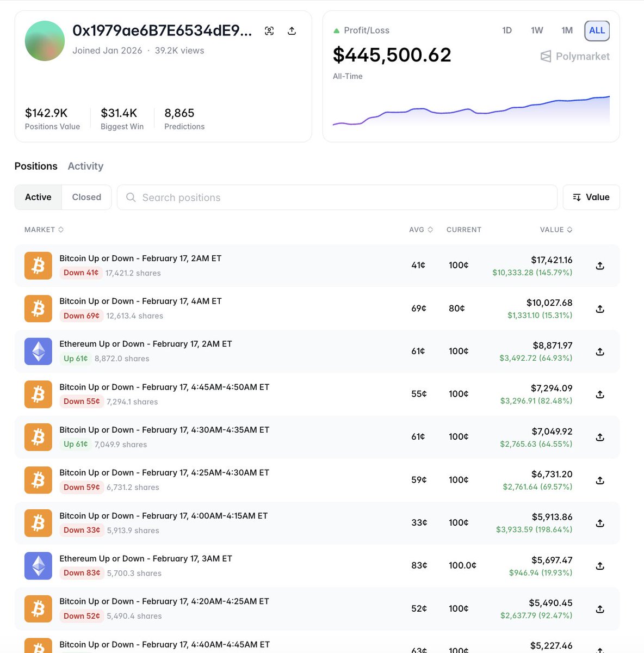The width and height of the screenshot is (644, 653).
Task: Select the 1D profit range
Action: click(507, 30)
